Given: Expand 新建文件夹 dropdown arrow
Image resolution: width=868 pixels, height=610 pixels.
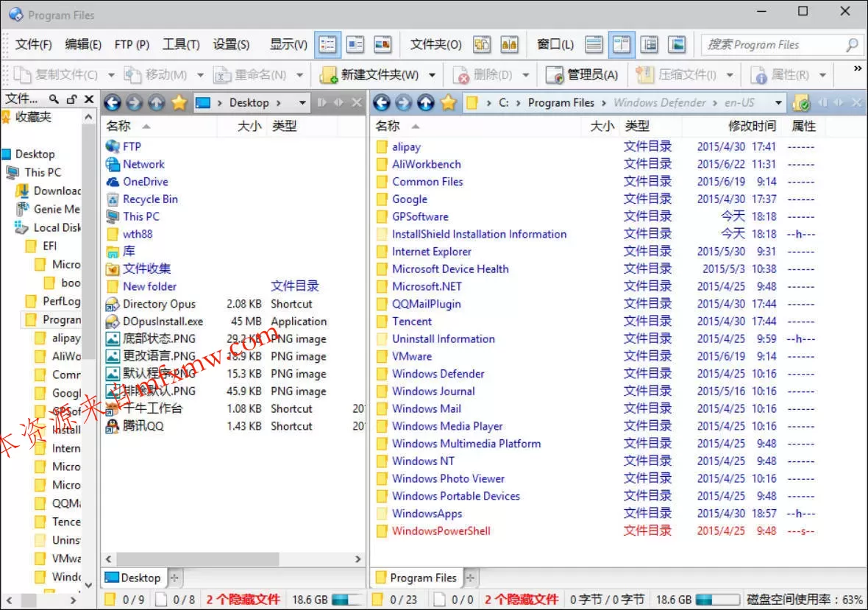Looking at the screenshot, I should tap(432, 75).
